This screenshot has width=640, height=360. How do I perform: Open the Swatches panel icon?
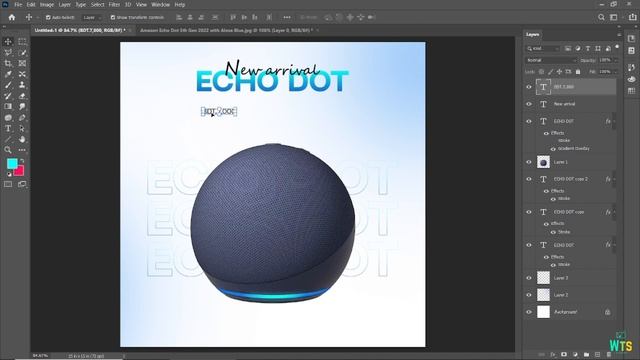click(632, 91)
